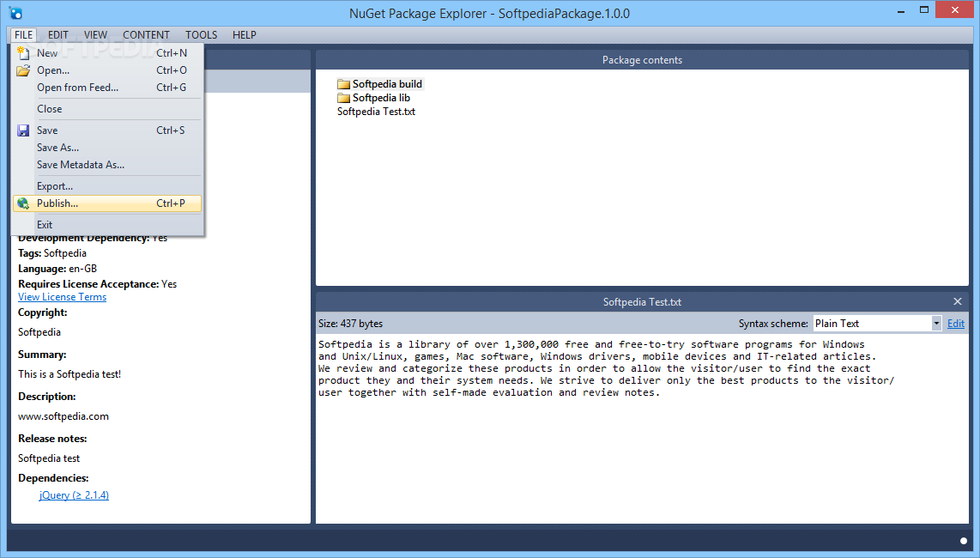Open the View License Terms link

tap(62, 297)
